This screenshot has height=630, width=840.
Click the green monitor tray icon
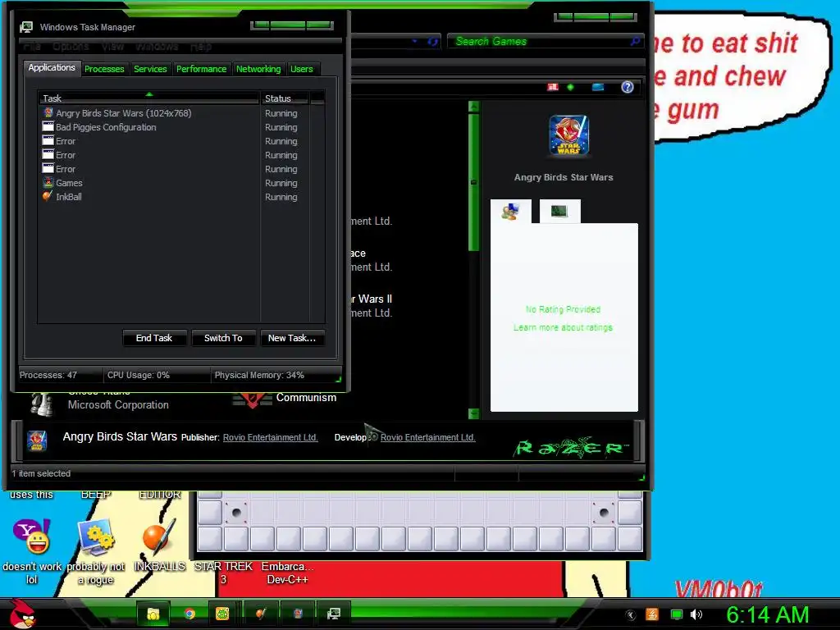[x=677, y=614]
